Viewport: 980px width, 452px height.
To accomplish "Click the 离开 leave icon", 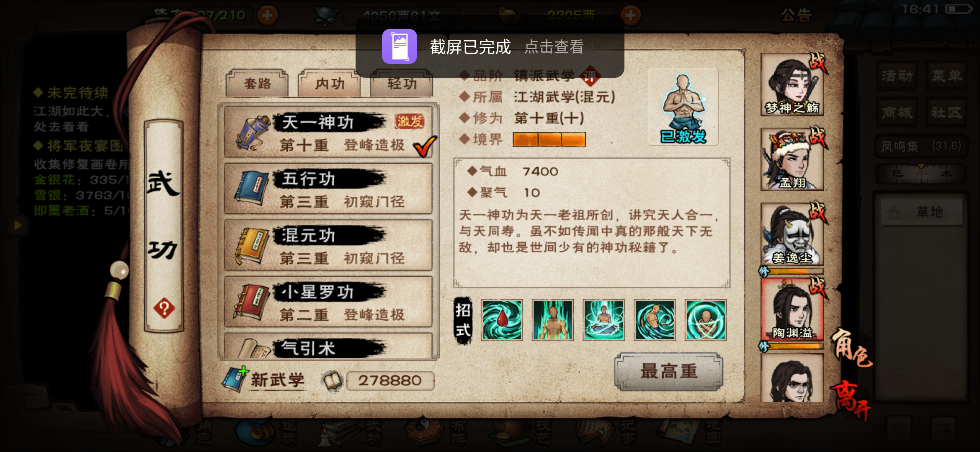I will click(x=851, y=399).
